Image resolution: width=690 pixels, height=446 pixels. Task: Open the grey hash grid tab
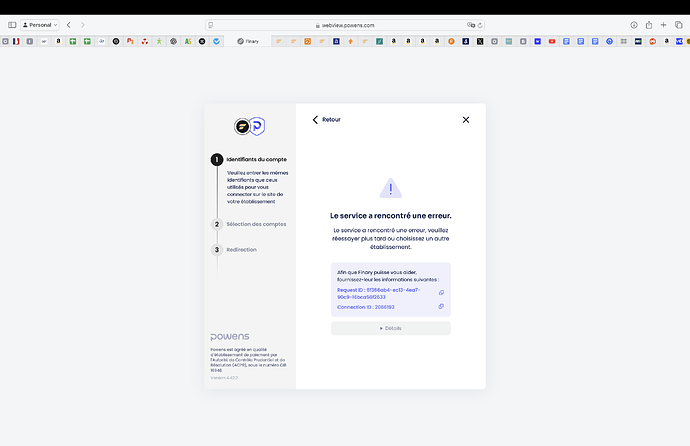pos(624,41)
